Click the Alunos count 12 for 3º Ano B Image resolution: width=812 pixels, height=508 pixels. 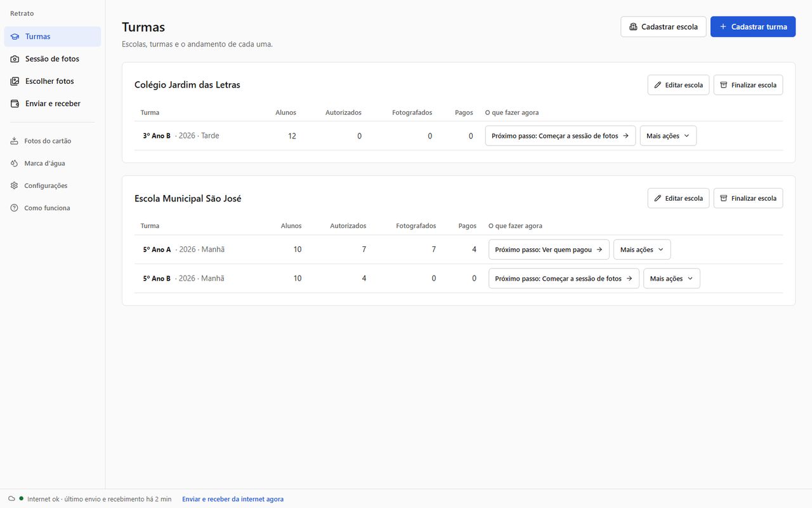point(292,136)
